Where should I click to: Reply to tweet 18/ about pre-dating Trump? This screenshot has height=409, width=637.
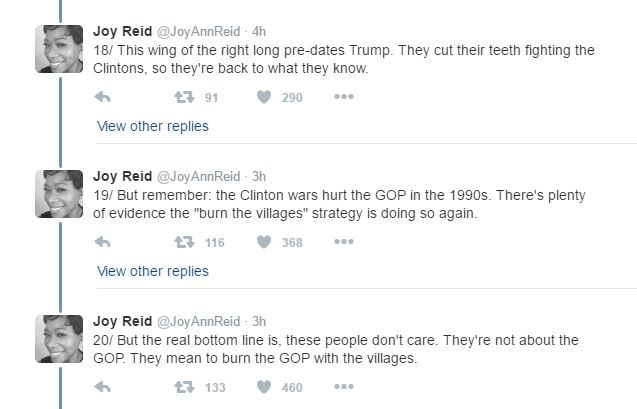(102, 97)
